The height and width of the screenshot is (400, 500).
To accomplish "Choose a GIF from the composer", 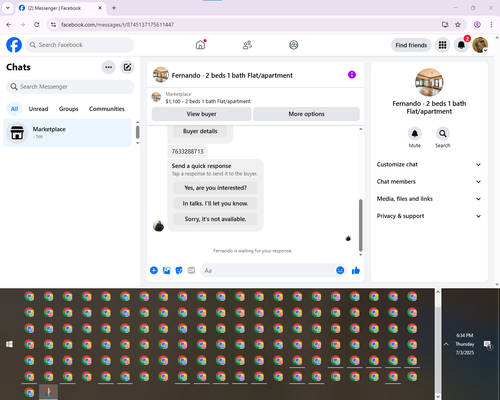I will (191, 270).
